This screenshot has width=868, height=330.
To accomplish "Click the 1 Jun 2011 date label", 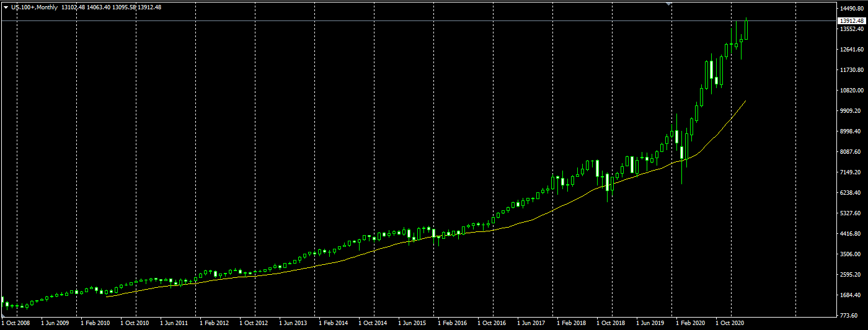I will click(174, 323).
